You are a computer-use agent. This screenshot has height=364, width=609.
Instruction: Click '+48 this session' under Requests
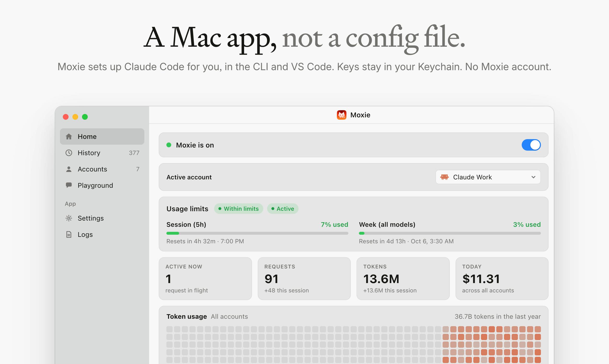tap(287, 290)
